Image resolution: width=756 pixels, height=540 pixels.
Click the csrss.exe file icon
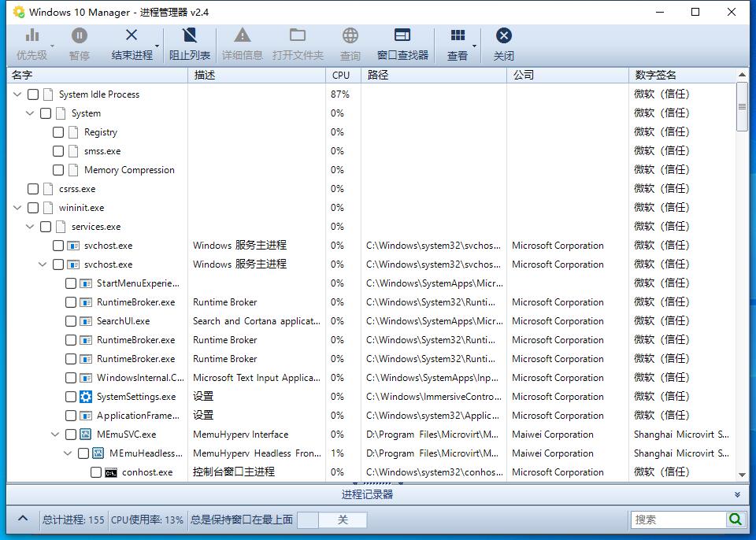pos(48,189)
